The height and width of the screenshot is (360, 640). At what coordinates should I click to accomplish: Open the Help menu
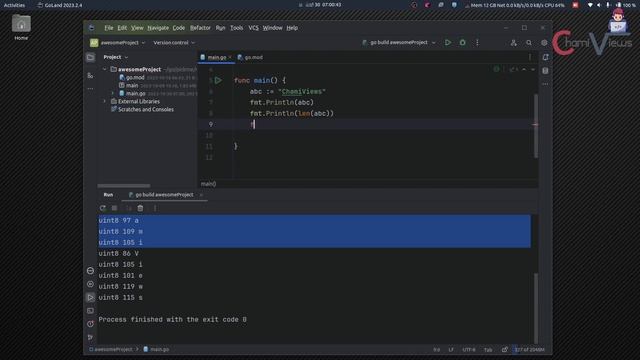tap(292, 28)
